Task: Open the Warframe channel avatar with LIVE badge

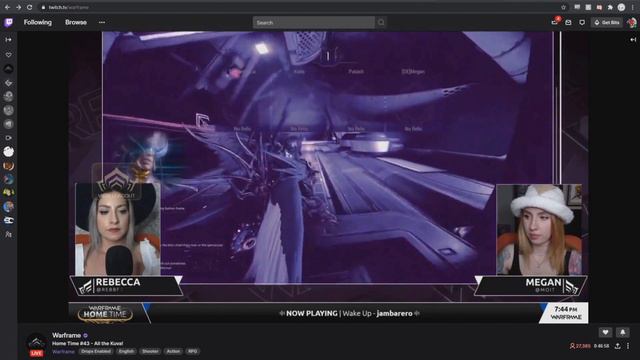Action: tap(36, 344)
